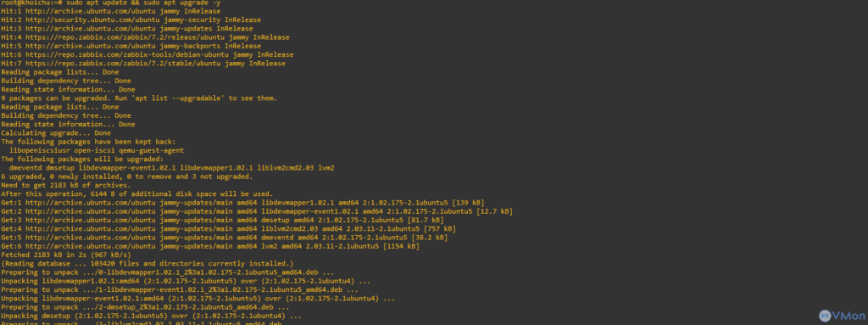868x325 pixels.
Task: Open the Hit:3 jammy-updates repository URL
Action: tap(91, 28)
